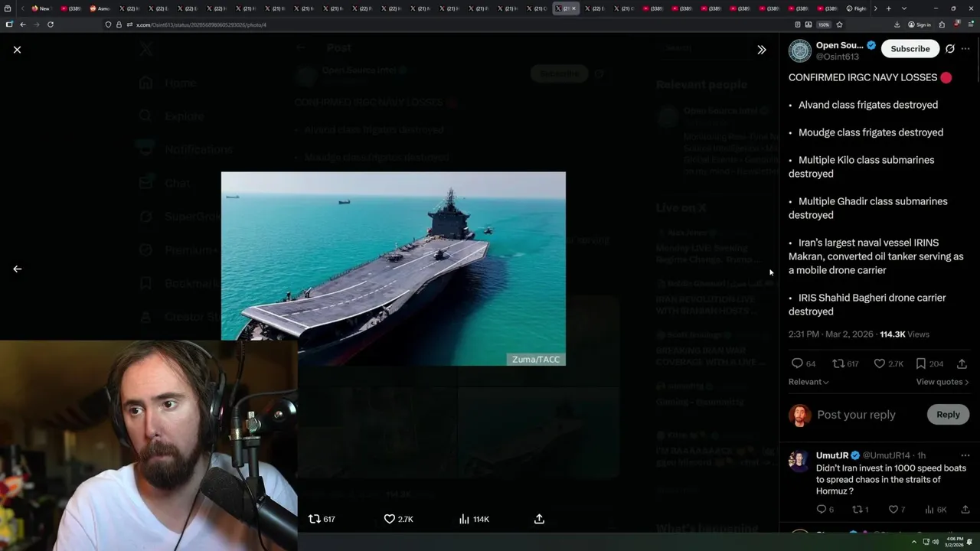
Task: Click the reply icon showing 64
Action: tap(803, 364)
